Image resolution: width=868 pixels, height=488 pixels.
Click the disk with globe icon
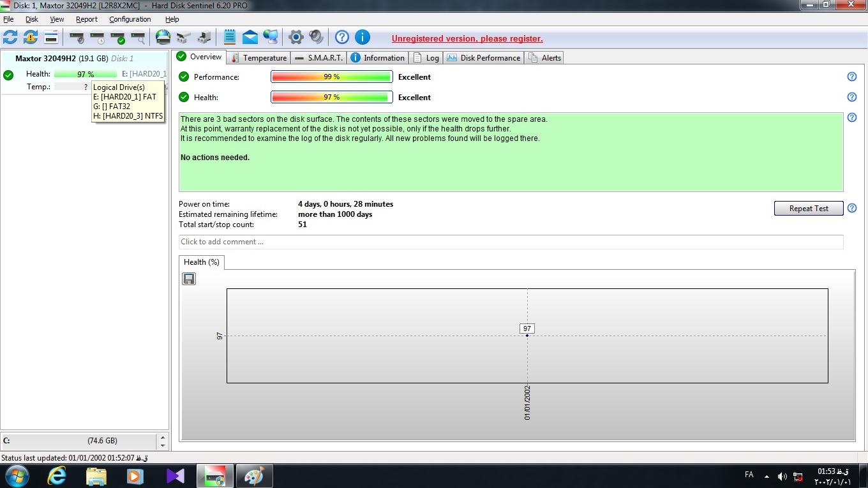pos(163,38)
